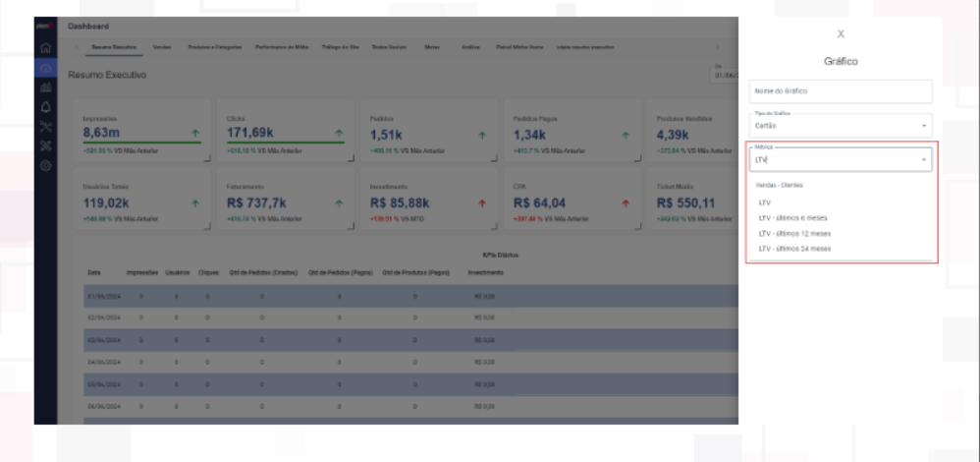Open the settings gear in the sidebar
The height and width of the screenshot is (462, 980).
(x=45, y=165)
